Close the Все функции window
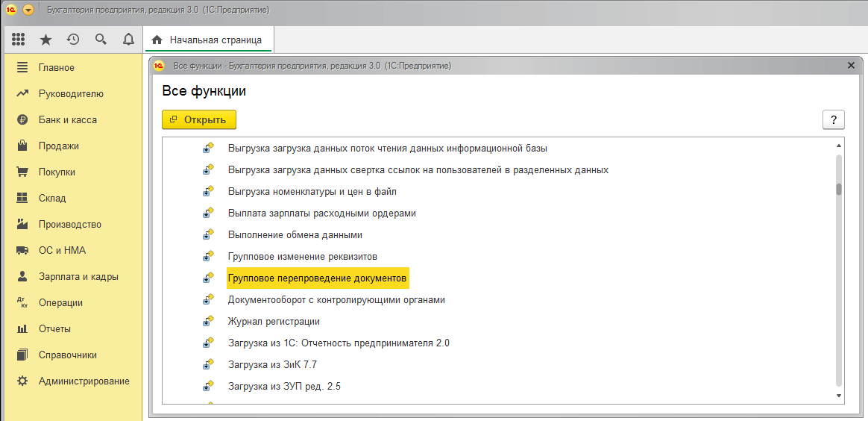The image size is (868, 421). click(x=851, y=66)
